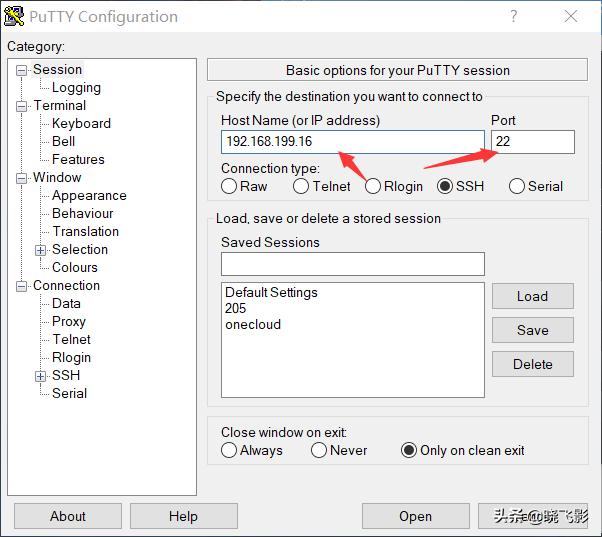Expand the Selection tree node
The height and width of the screenshot is (537, 602).
tap(41, 250)
